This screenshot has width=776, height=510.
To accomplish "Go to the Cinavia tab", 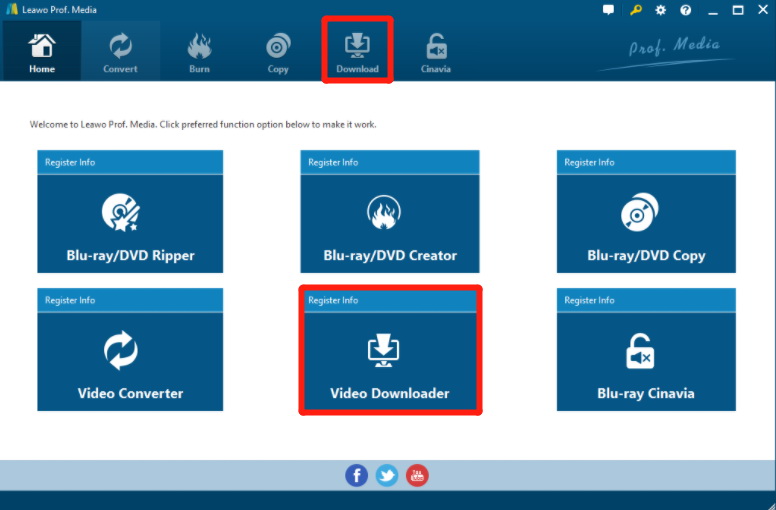I will (x=436, y=52).
